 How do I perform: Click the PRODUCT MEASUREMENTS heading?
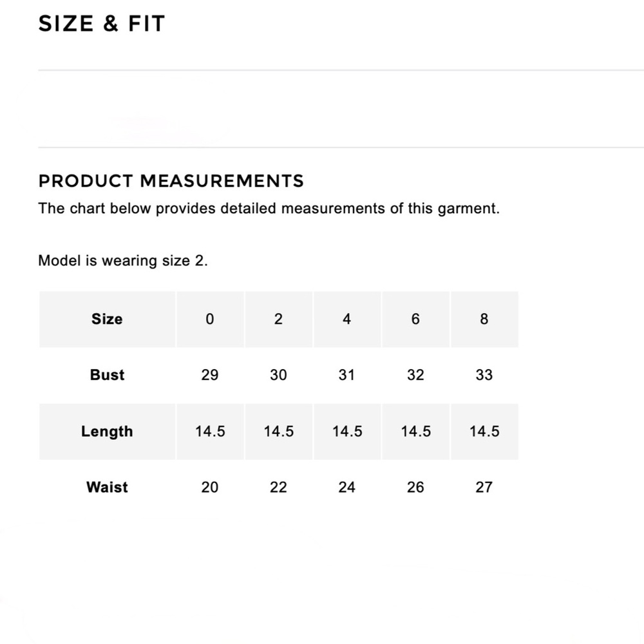pos(171,181)
